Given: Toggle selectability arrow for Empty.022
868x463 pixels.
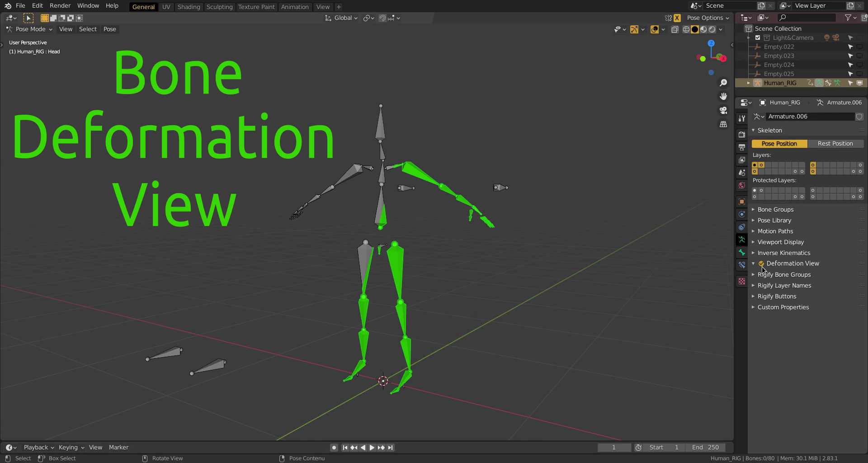Looking at the screenshot, I should [850, 47].
